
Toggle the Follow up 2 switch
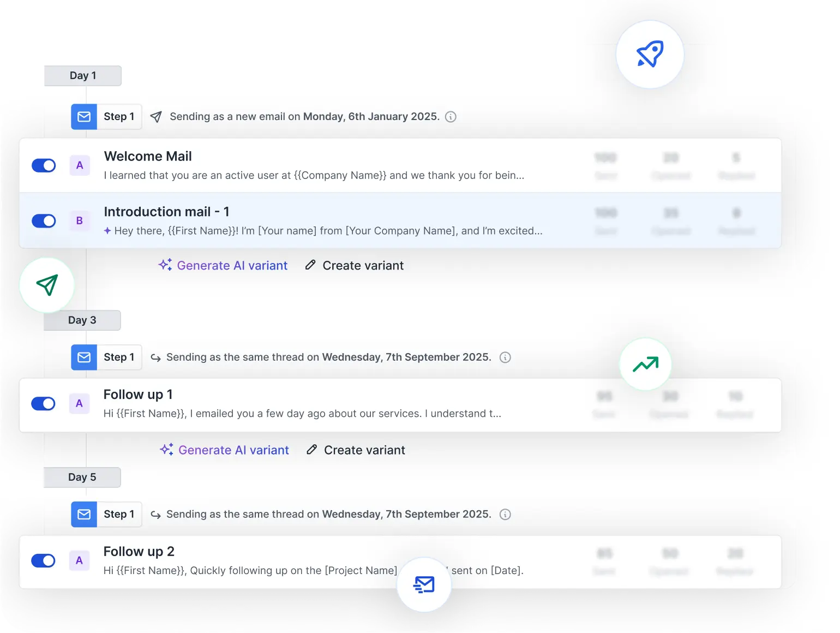(x=44, y=560)
